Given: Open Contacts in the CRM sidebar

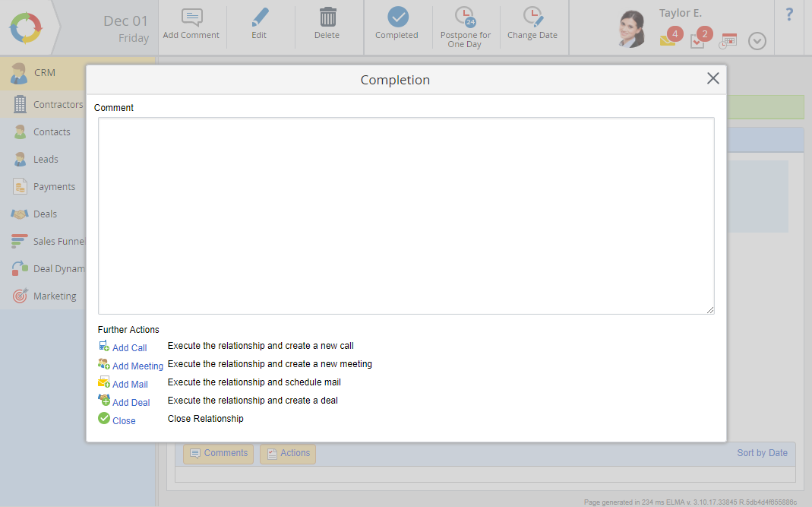Looking at the screenshot, I should (x=52, y=132).
